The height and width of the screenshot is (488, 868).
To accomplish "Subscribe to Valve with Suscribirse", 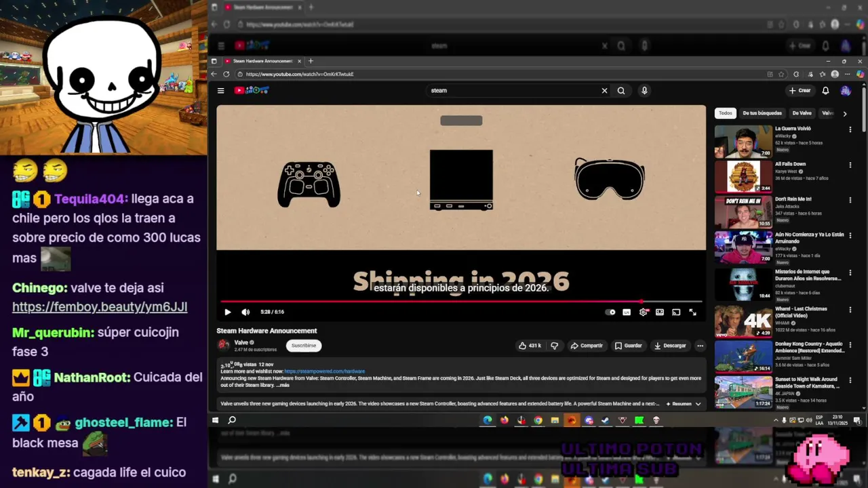I will 304,346.
